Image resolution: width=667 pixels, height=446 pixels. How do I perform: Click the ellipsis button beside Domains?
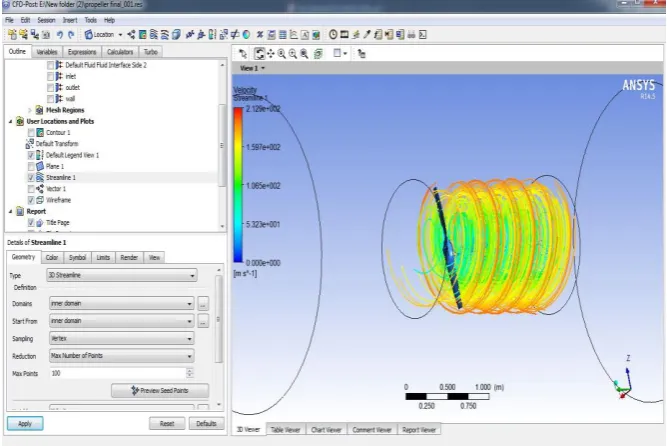pyautogui.click(x=203, y=303)
